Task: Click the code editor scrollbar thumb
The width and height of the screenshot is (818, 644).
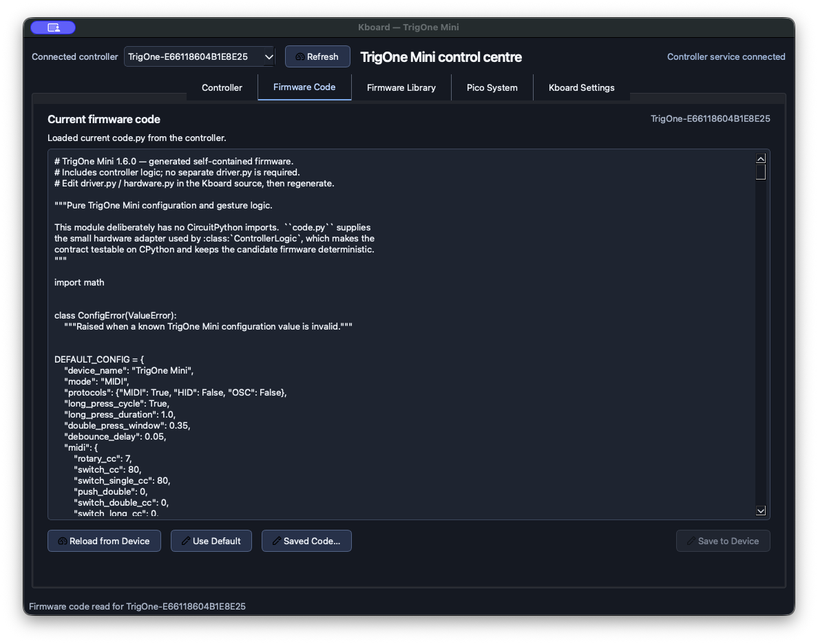Action: pos(761,171)
